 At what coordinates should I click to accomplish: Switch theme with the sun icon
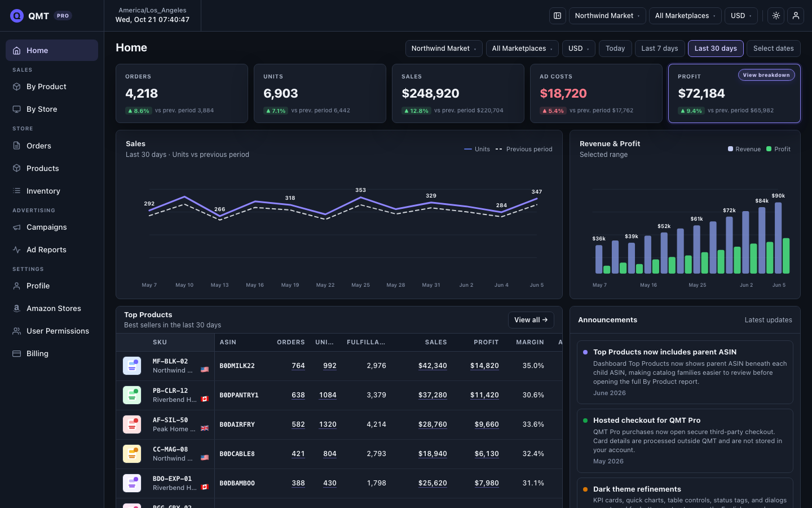pos(776,16)
